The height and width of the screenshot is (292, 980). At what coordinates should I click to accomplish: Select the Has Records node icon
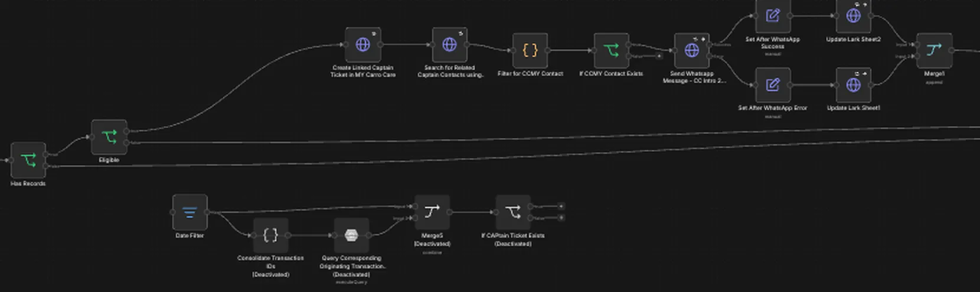pos(28,160)
